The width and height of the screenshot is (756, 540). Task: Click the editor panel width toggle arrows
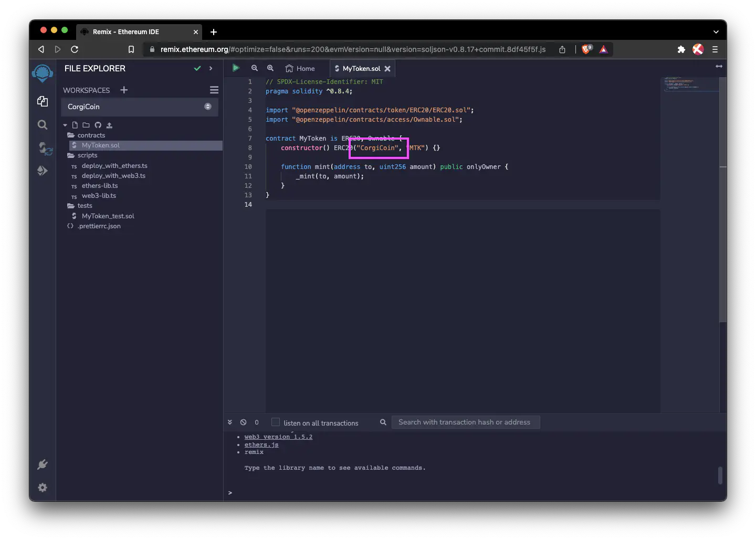click(x=719, y=66)
